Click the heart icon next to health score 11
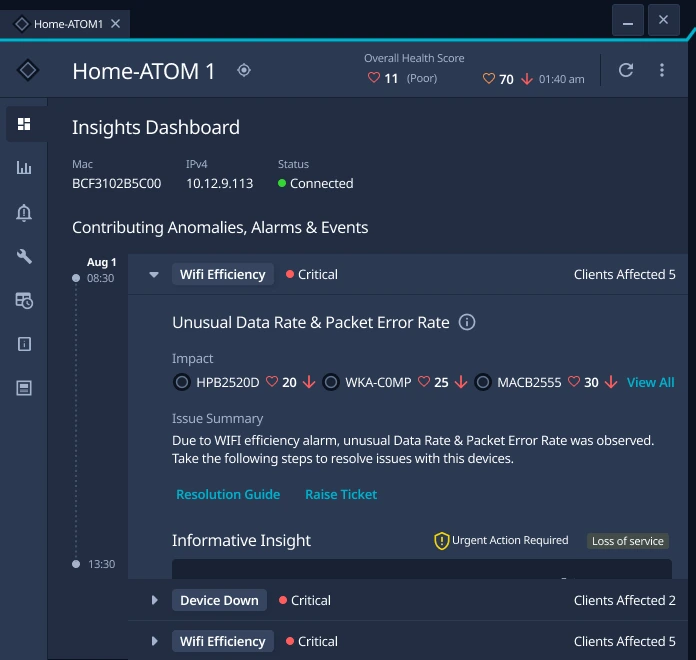 [374, 78]
